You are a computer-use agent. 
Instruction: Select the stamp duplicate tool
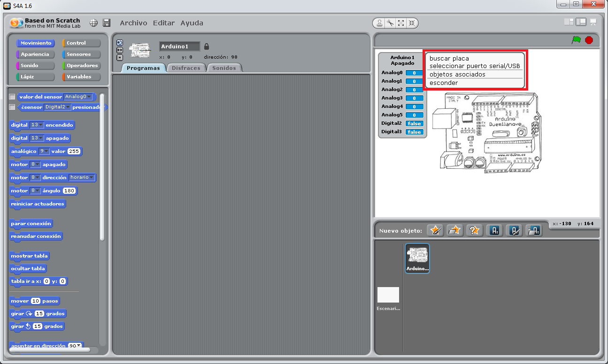[x=379, y=23]
